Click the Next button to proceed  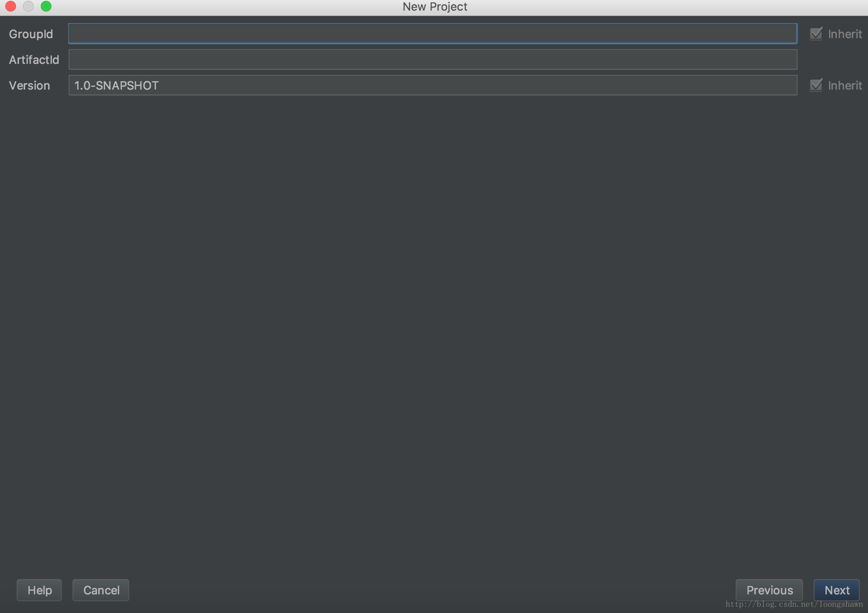(x=837, y=590)
